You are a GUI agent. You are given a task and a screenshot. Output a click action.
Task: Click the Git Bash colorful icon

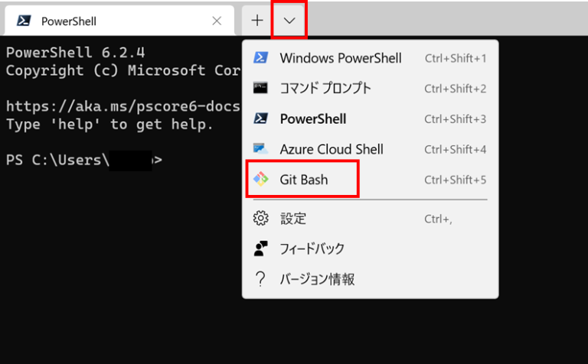[x=260, y=180]
